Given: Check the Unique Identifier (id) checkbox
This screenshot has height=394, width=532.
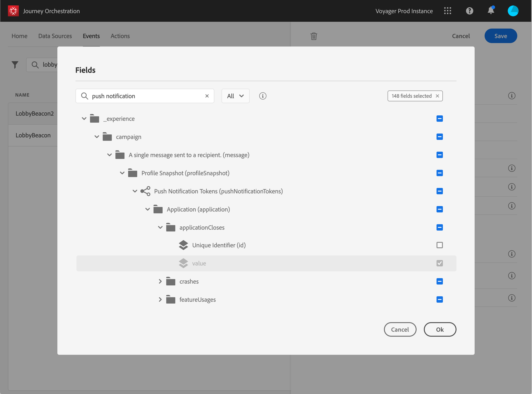Looking at the screenshot, I should coord(439,245).
